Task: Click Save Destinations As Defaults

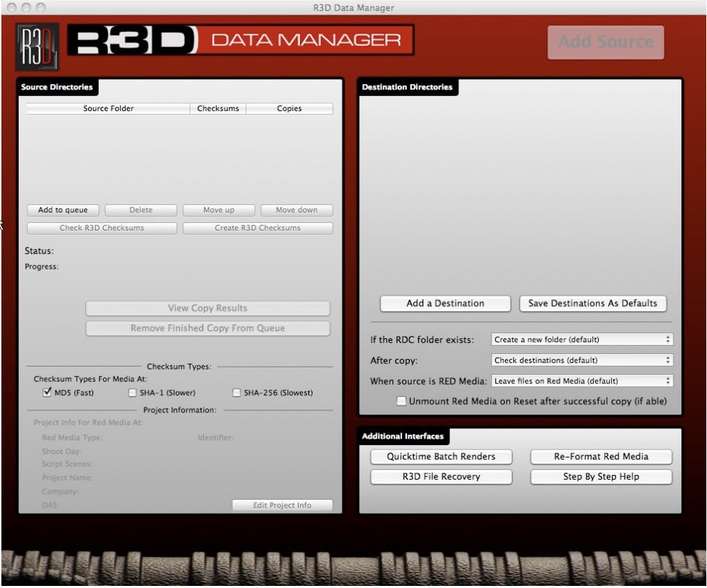Action: pyautogui.click(x=592, y=303)
